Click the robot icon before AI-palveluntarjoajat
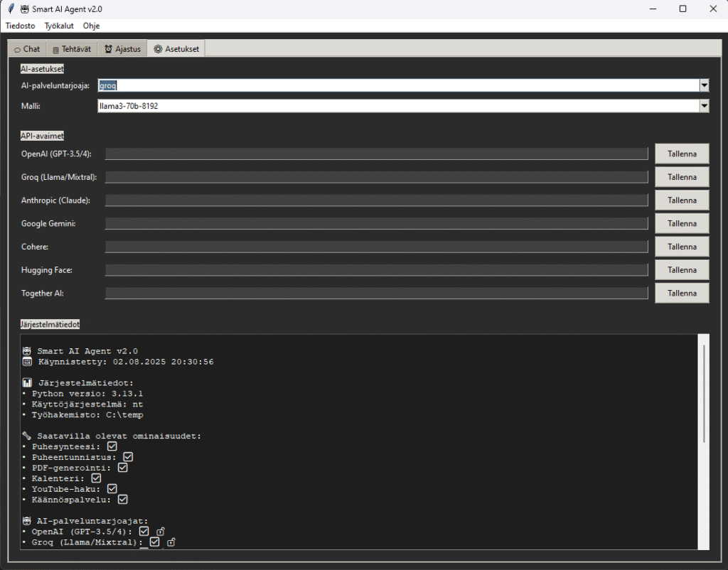Screen dimensions: 728x570 [27, 520]
